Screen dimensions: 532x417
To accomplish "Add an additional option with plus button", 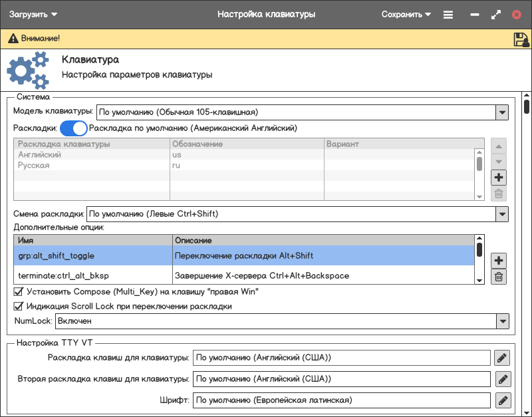I will 499,260.
